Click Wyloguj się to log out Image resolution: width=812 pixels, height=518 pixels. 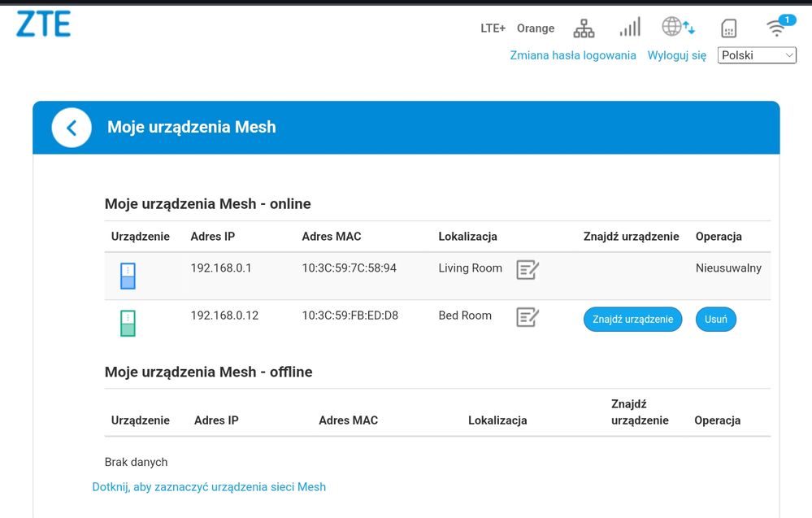click(x=677, y=55)
